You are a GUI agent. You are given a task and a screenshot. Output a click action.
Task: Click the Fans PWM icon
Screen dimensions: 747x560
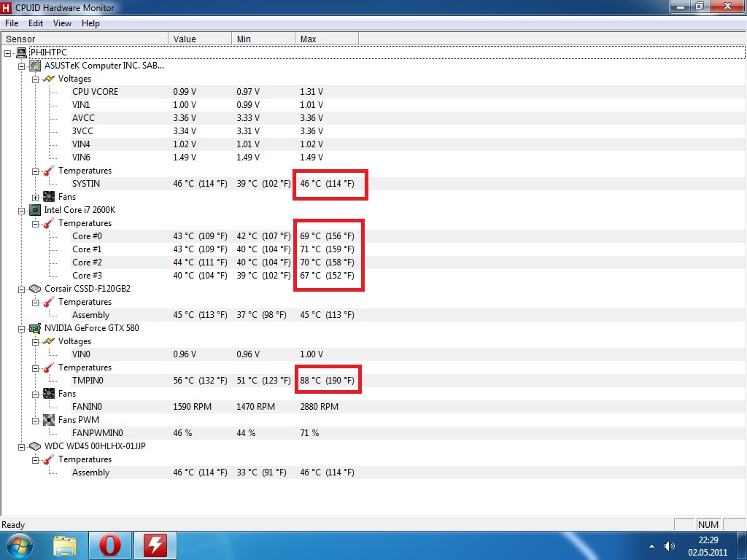pyautogui.click(x=49, y=420)
